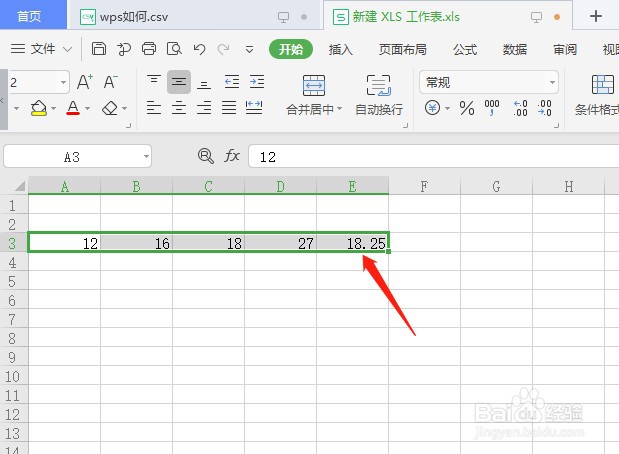Click the Print icon

click(149, 49)
